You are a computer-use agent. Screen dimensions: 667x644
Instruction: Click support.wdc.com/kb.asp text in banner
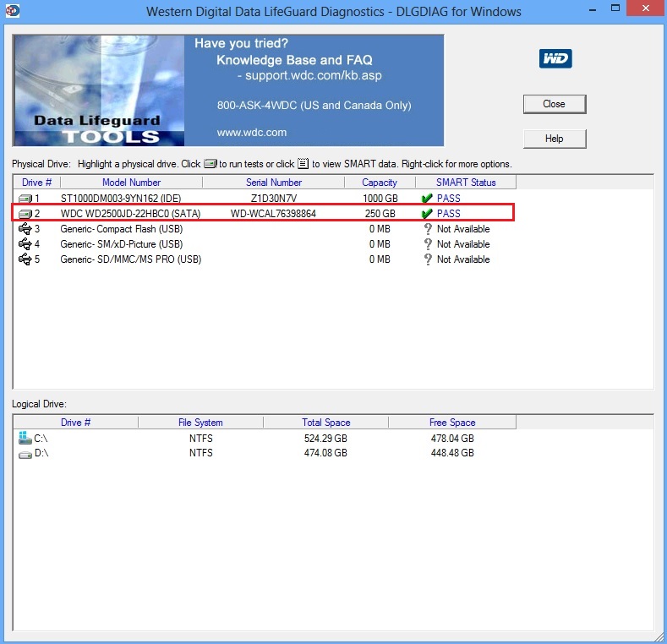tap(314, 76)
